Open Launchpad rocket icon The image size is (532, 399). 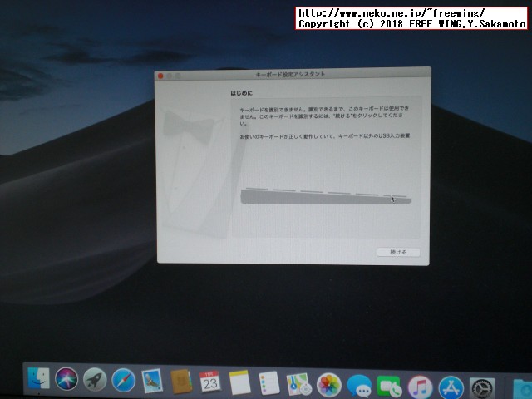[95, 380]
